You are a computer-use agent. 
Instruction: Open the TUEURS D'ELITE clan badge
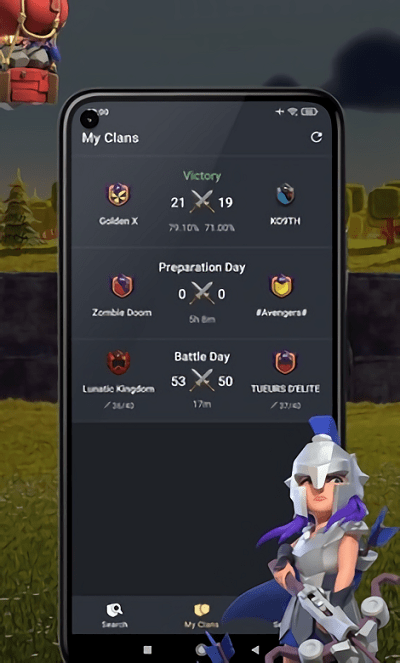tap(285, 363)
